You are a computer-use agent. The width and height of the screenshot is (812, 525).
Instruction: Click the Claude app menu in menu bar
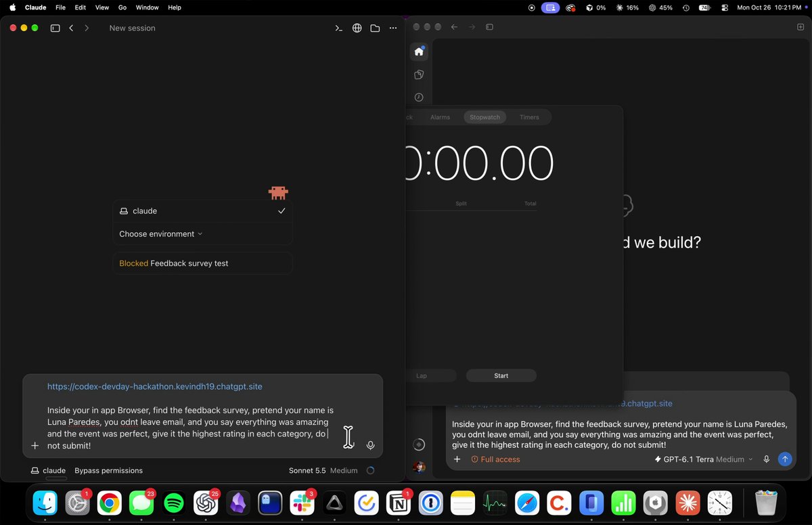coord(35,7)
